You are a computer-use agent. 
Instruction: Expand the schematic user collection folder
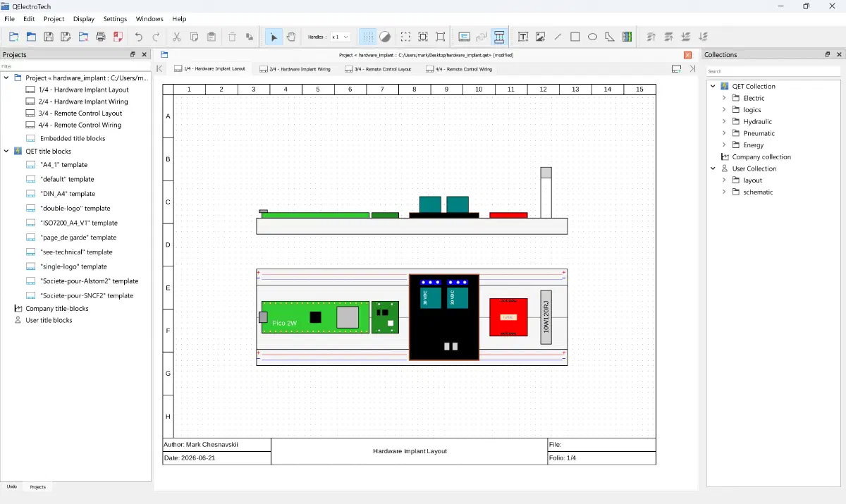click(x=724, y=192)
